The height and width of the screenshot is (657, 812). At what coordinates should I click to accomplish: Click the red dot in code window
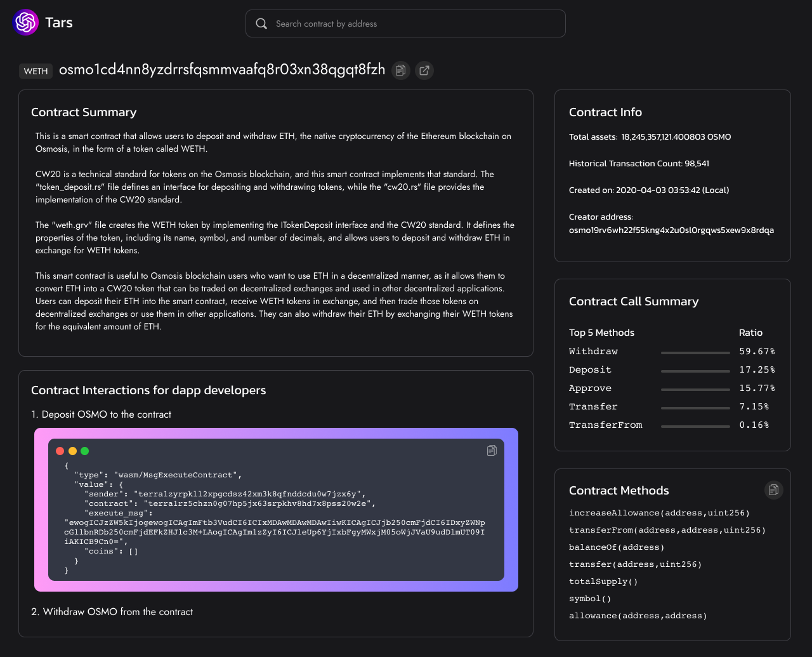tap(60, 451)
